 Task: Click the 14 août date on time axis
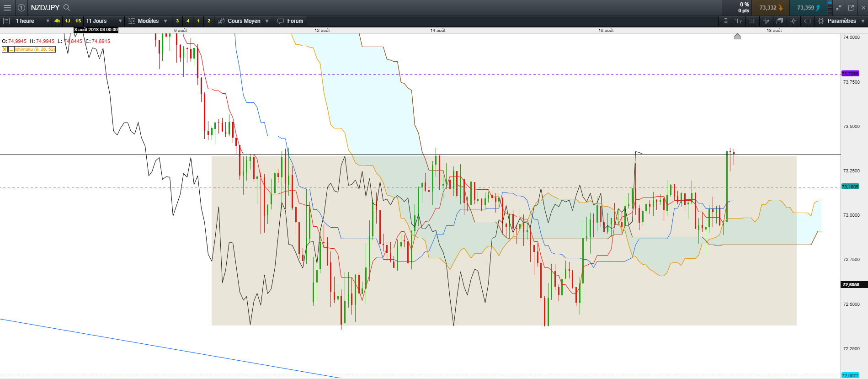437,31
